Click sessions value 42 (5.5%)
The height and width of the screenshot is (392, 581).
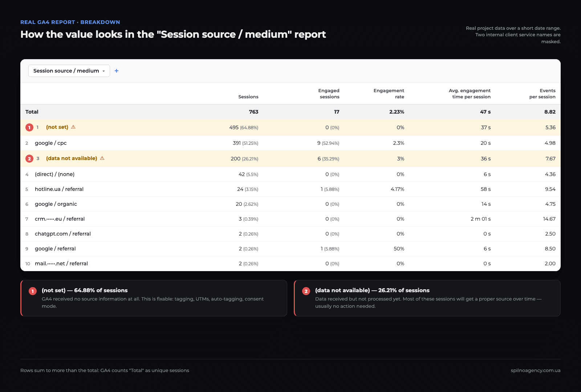tap(248, 174)
